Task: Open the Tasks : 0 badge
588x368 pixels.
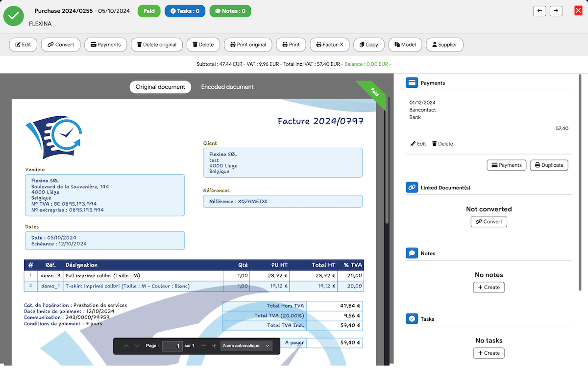Action: point(185,11)
